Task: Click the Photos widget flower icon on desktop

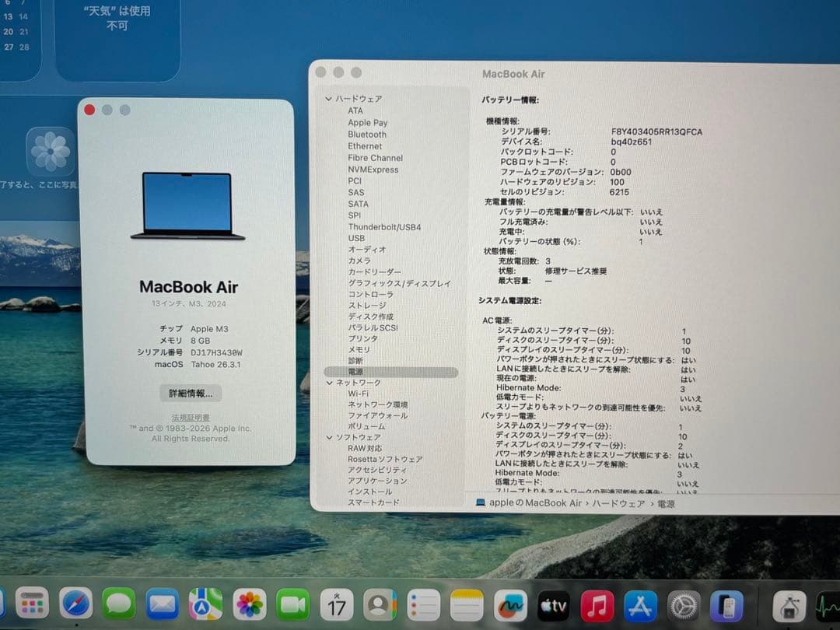Action: [x=51, y=152]
